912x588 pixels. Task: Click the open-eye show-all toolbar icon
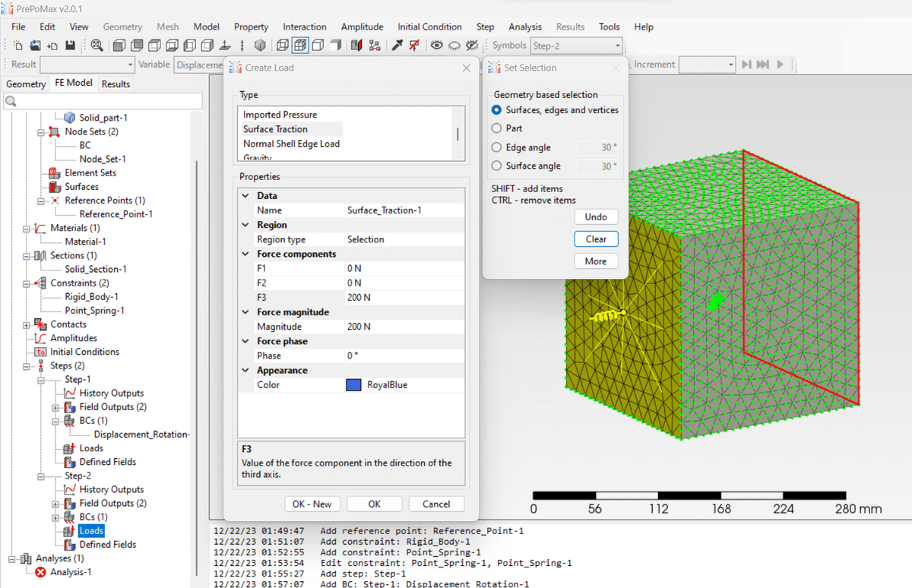[x=437, y=46]
